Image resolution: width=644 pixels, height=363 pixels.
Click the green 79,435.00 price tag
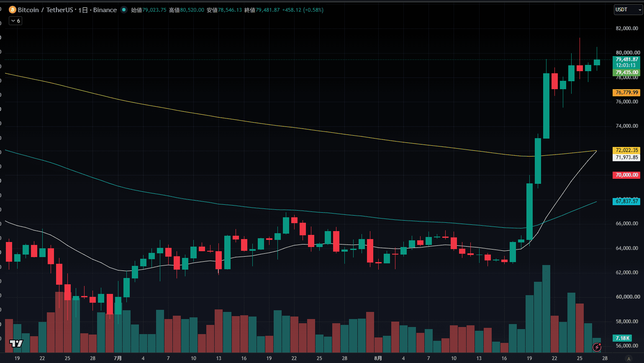(x=626, y=72)
